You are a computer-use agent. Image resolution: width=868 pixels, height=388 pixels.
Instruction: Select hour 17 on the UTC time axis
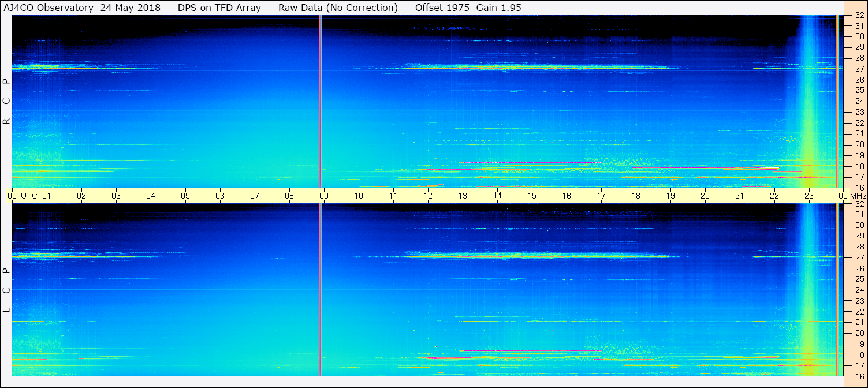601,196
